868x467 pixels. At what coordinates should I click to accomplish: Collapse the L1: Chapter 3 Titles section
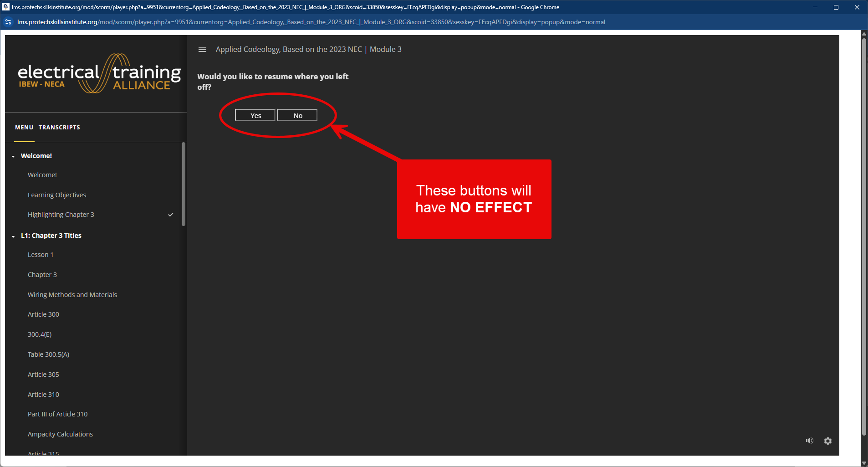(13, 236)
